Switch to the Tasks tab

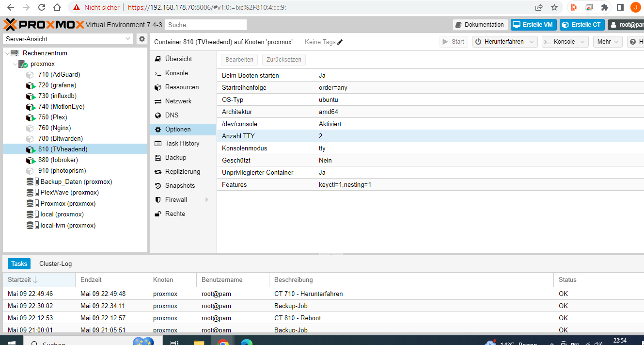(x=19, y=263)
